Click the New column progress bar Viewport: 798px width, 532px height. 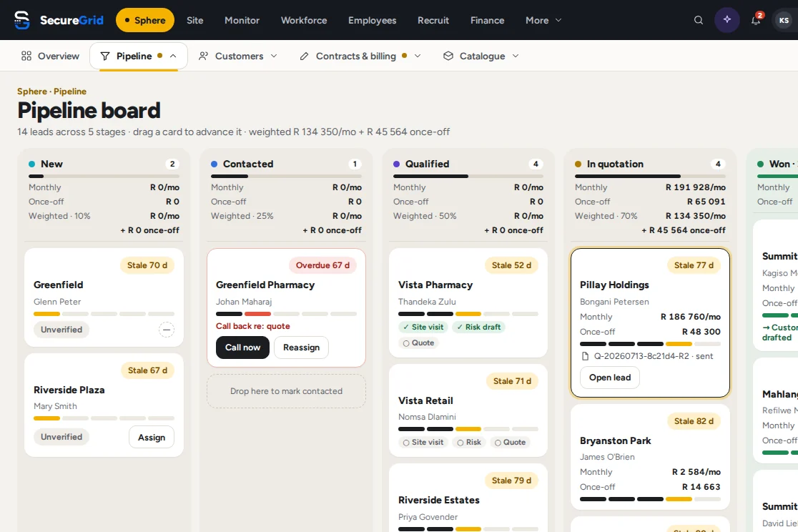tap(104, 176)
